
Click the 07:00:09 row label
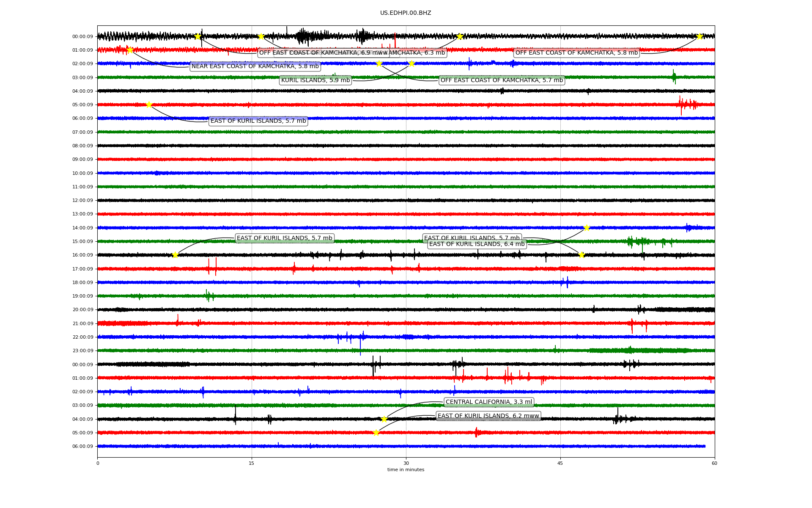[x=82, y=132]
